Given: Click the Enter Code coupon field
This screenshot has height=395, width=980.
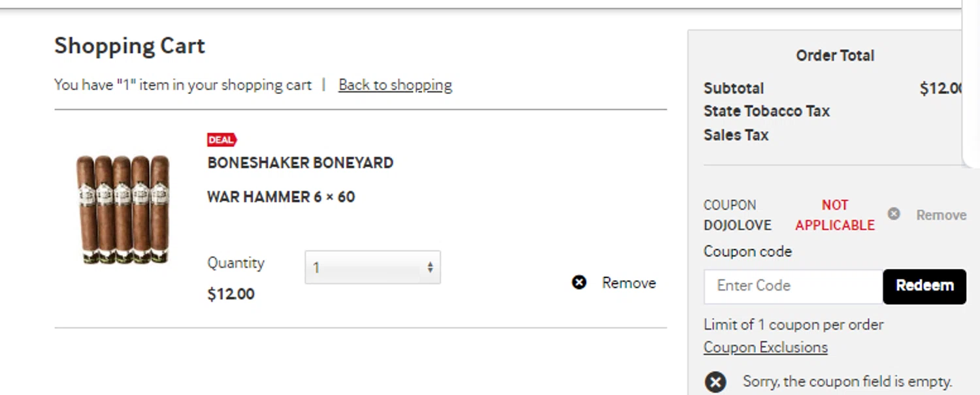Looking at the screenshot, I should (x=792, y=286).
